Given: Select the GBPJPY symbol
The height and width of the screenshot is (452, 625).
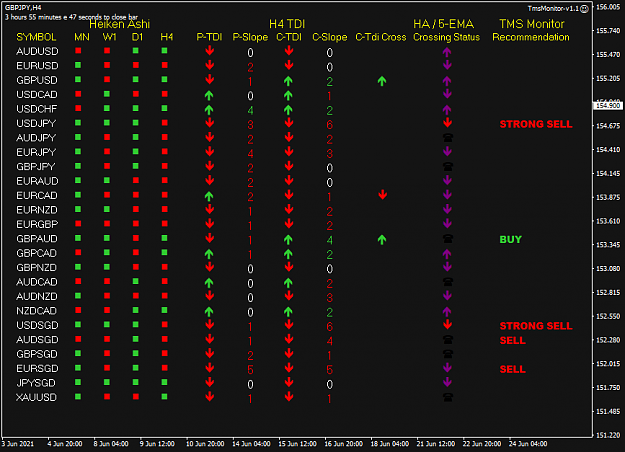Looking at the screenshot, I should [35, 167].
